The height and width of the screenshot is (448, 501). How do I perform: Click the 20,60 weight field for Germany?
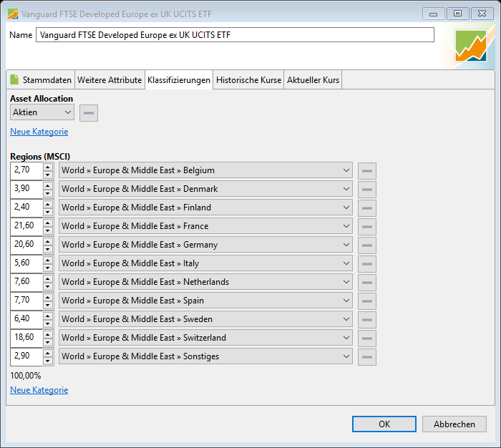27,245
